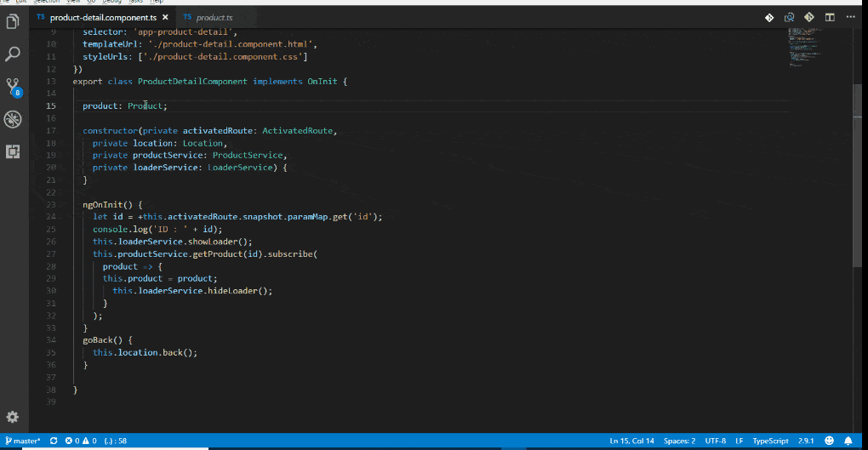Change file encoding via UTF-8

(715, 441)
